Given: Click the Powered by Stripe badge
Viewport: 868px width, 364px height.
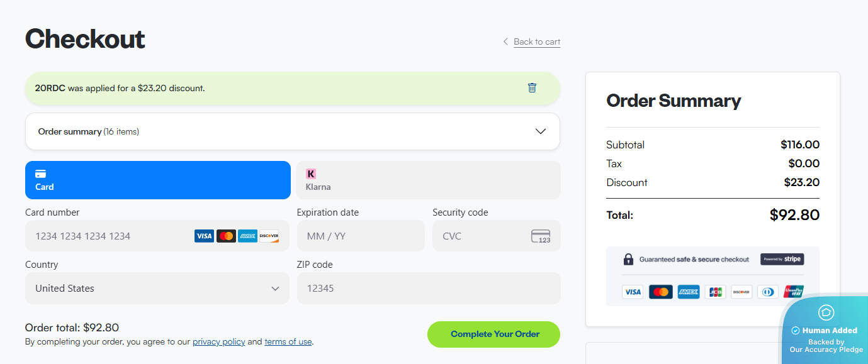Looking at the screenshot, I should pyautogui.click(x=782, y=259).
